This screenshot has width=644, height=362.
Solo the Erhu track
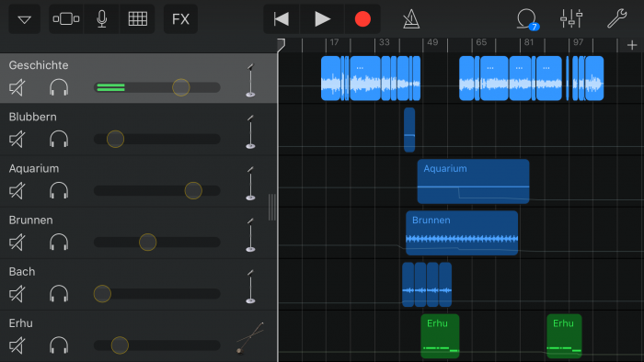point(59,345)
